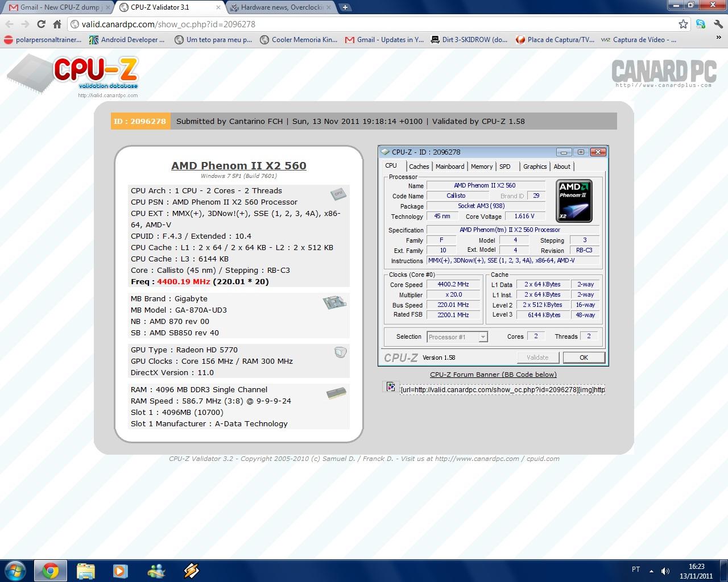Viewport: 728px width, 582px height.
Task: Open Captura de Vídeo bookmark
Action: pyautogui.click(x=639, y=40)
